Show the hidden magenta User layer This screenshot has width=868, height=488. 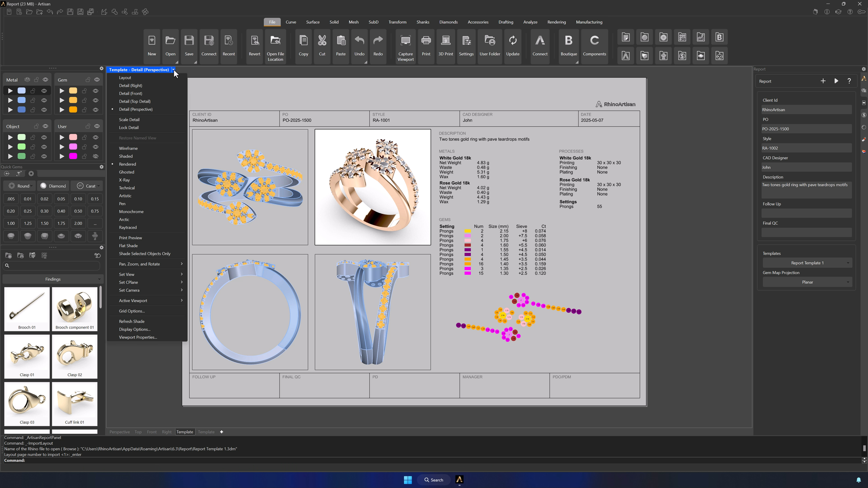point(96,156)
